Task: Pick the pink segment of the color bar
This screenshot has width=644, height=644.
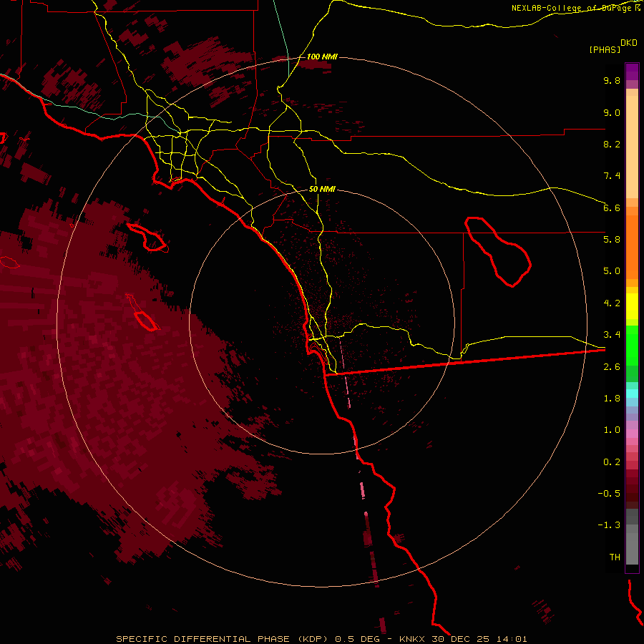Action: [632, 434]
